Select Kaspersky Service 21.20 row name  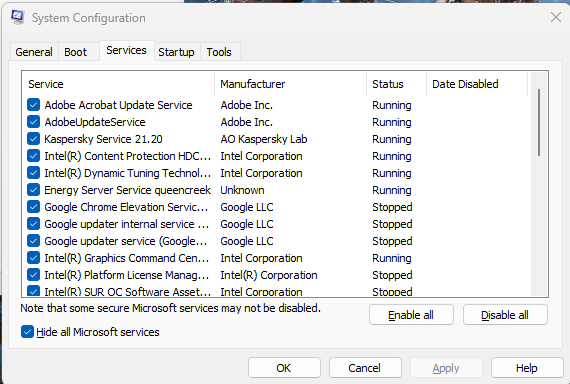coord(103,139)
